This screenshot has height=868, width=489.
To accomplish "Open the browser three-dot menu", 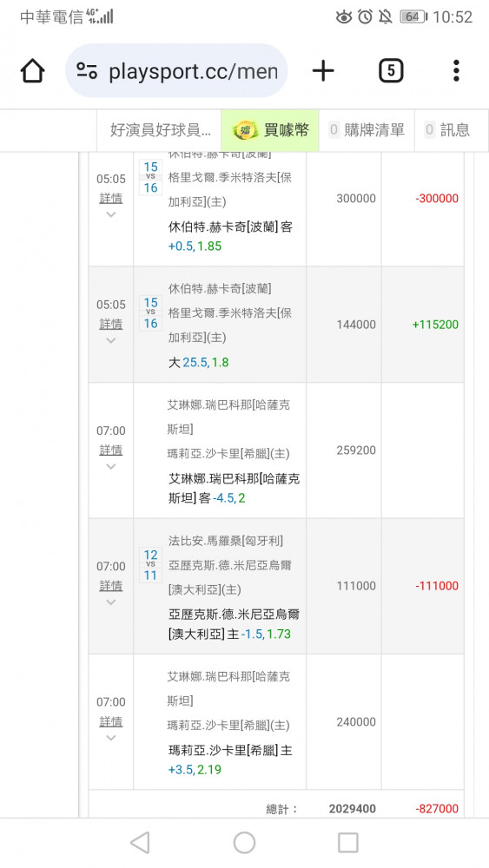I will pos(456,71).
